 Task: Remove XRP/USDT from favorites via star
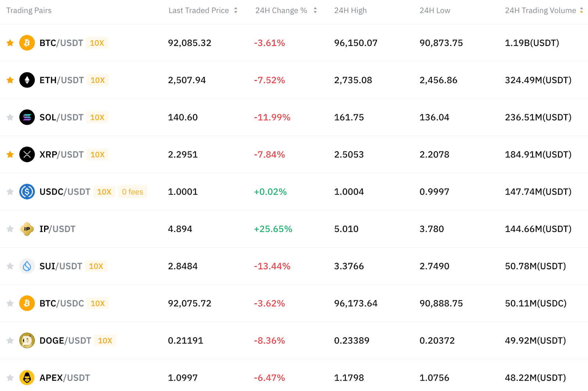pyautogui.click(x=10, y=154)
